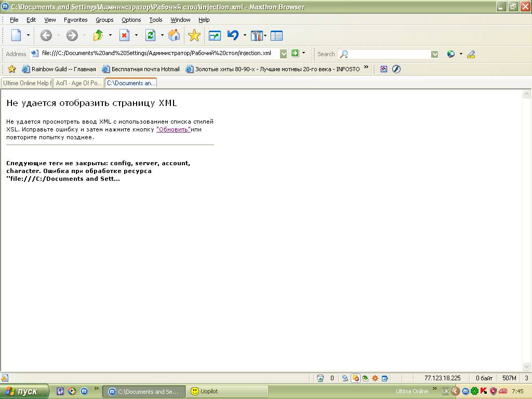Click the blue Undo arrow icon
The height and width of the screenshot is (399, 532).
(x=233, y=35)
